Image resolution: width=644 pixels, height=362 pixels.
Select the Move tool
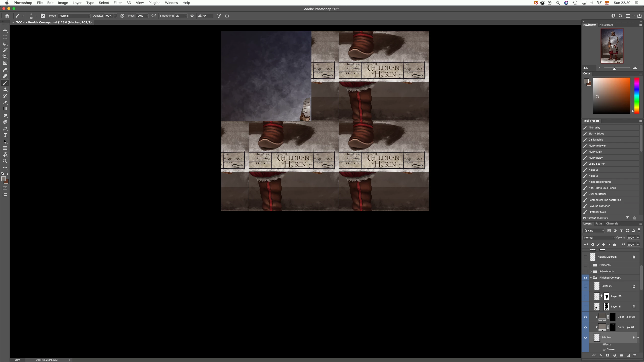pyautogui.click(x=5, y=30)
